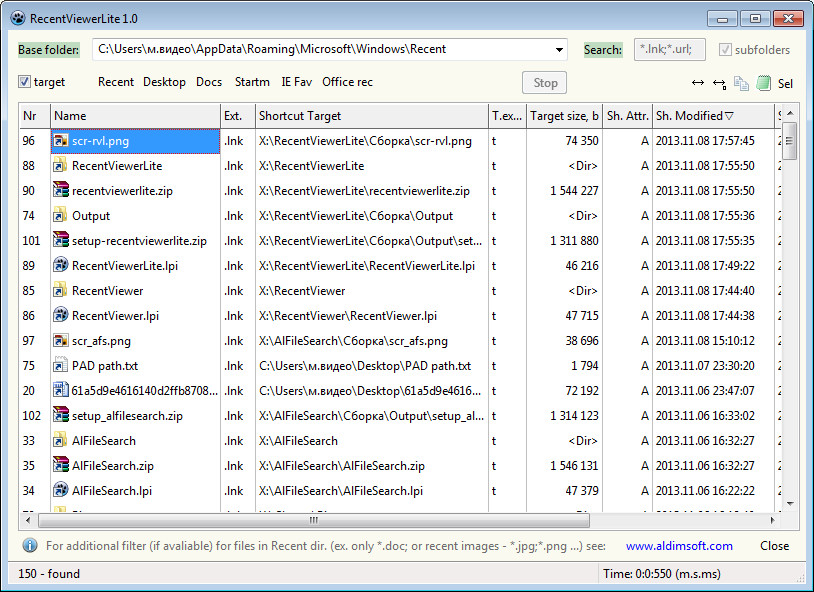The height and width of the screenshot is (592, 814).
Task: Click the horizontal scrollbar left arrow
Action: click(28, 520)
